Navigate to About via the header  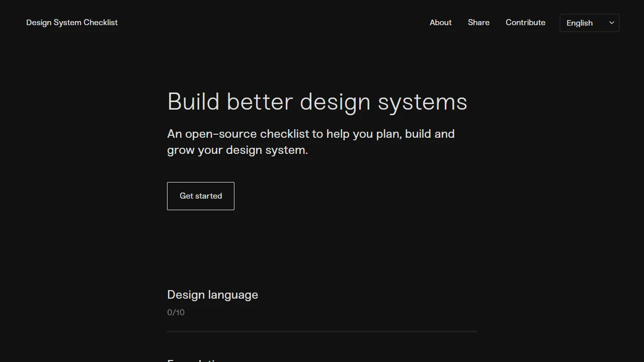pos(440,22)
